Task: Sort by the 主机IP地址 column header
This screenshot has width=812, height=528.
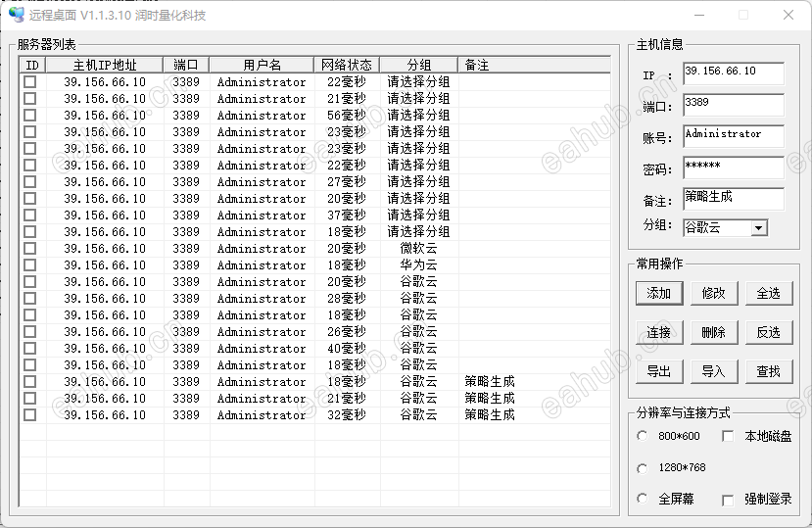Action: (x=105, y=65)
